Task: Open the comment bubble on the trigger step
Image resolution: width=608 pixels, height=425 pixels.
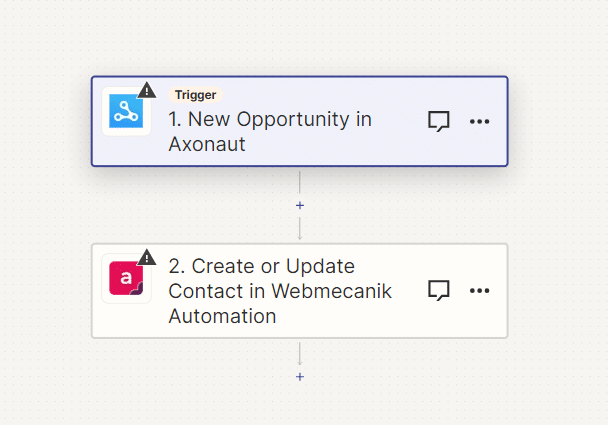Action: tap(438, 121)
